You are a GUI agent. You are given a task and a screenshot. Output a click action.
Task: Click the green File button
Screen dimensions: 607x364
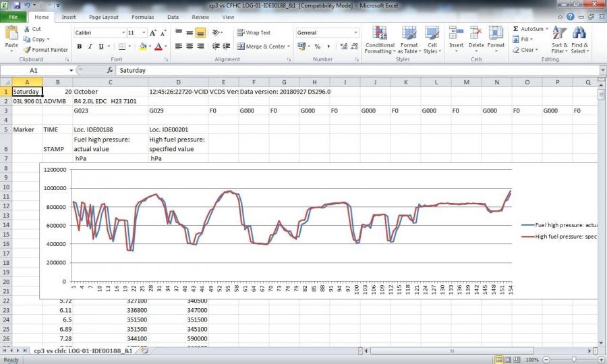click(13, 17)
